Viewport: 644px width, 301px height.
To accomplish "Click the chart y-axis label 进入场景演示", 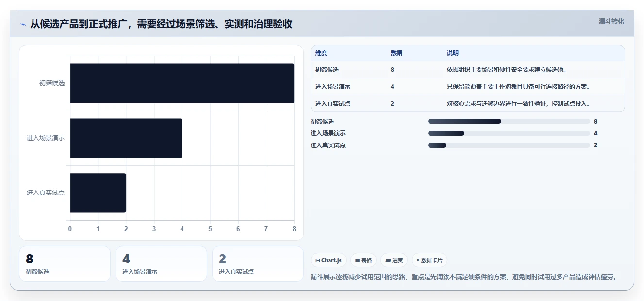I will click(46, 138).
